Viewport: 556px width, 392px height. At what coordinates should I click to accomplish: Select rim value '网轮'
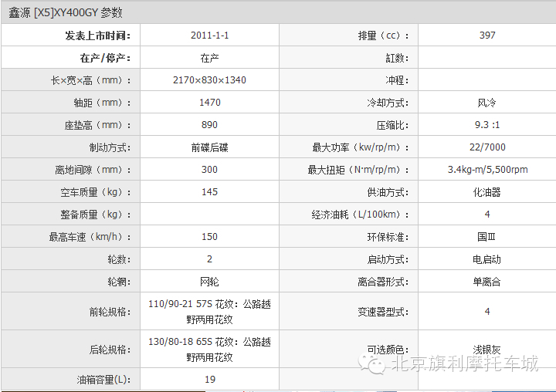pos(209,282)
